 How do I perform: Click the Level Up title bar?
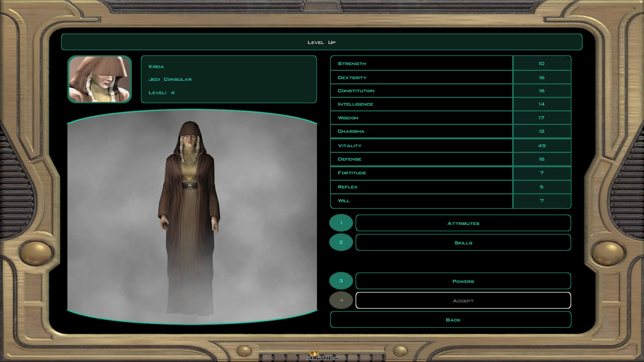point(321,42)
